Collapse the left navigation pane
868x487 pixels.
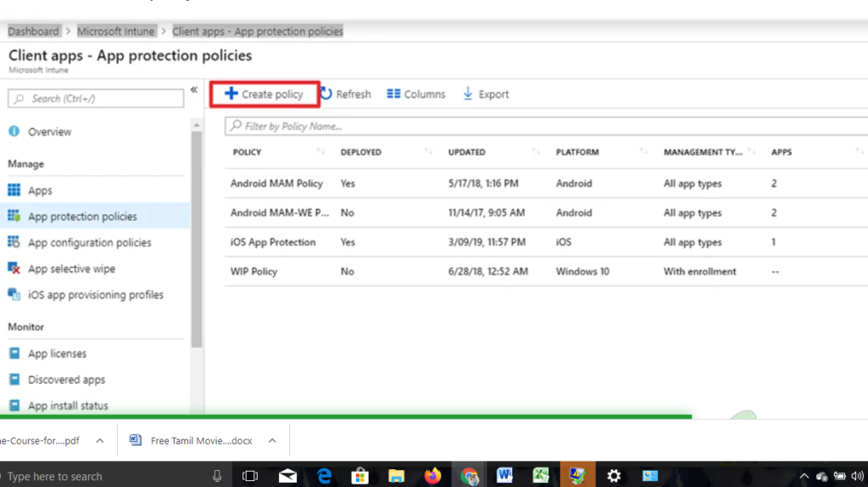[x=194, y=90]
